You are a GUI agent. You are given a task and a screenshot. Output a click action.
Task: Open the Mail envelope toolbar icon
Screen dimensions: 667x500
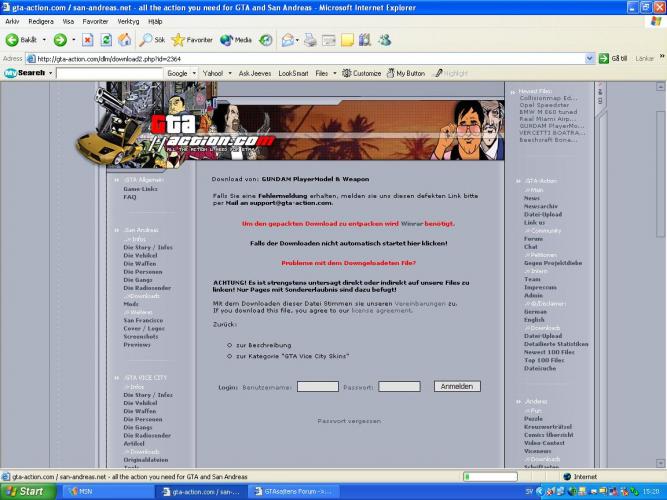coord(288,40)
